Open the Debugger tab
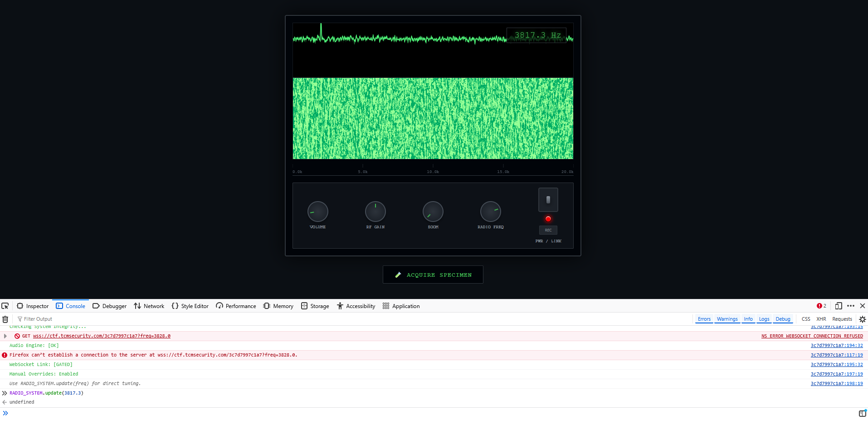The height and width of the screenshot is (424, 868). (x=110, y=306)
